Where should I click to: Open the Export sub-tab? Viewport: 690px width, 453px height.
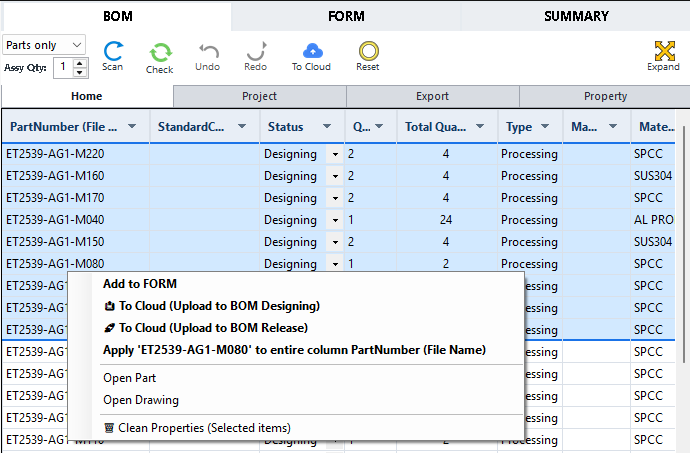coord(433,96)
